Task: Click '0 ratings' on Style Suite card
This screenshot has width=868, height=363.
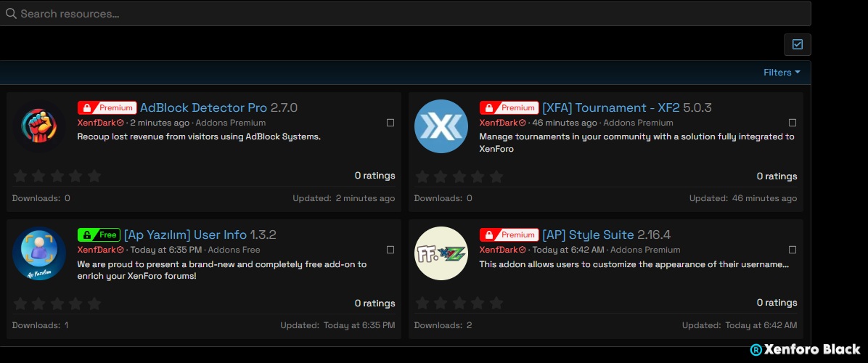Action: 777,303
